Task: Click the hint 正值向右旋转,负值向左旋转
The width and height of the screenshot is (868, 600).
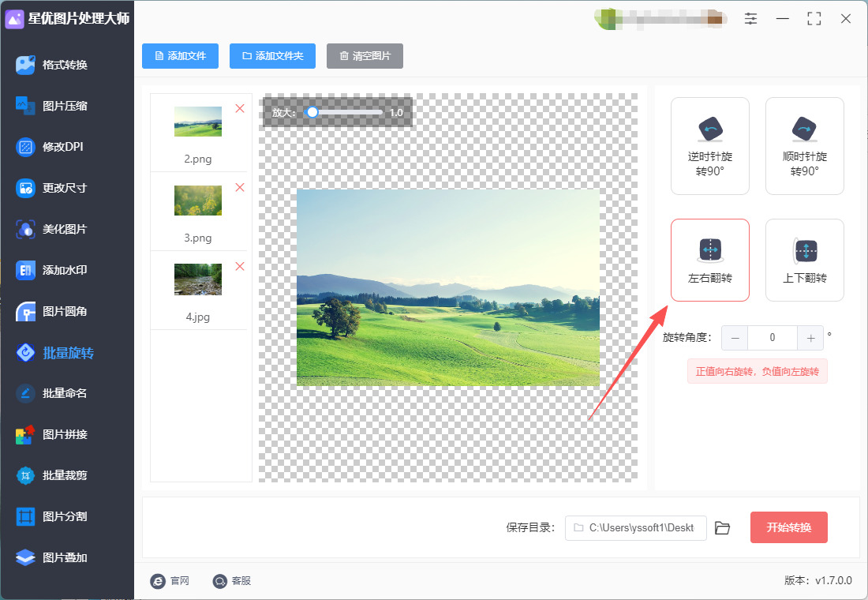Action: click(758, 371)
